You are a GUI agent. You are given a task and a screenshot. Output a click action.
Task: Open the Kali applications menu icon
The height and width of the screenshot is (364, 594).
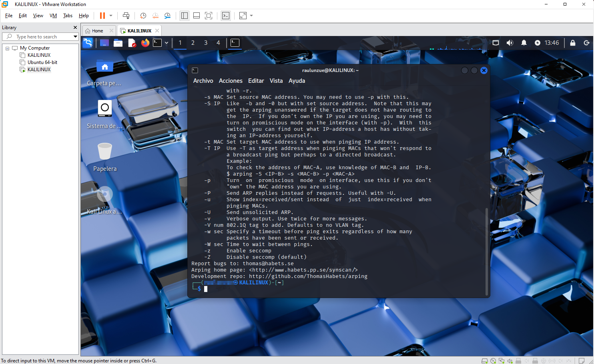[88, 43]
